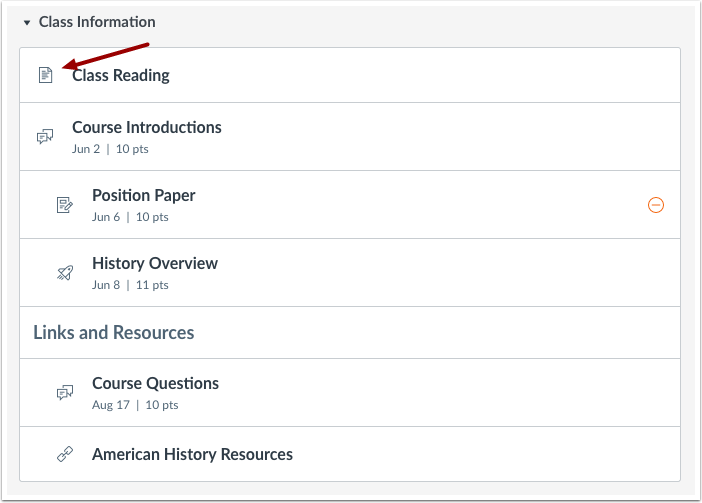Click the discussion icon beside Course Questions
Viewport: 702px width, 503px height.
[65, 392]
